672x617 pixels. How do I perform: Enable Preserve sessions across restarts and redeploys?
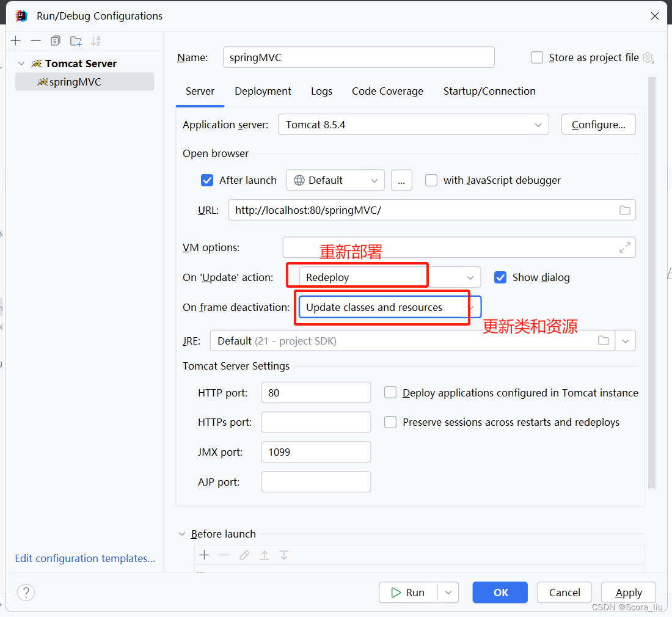pos(390,422)
